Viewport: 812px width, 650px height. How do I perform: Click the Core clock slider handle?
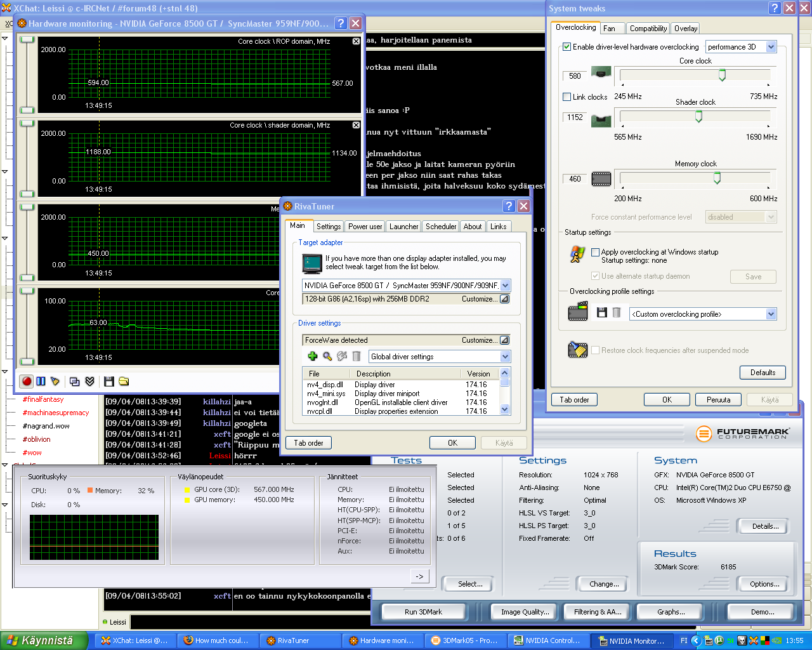[x=722, y=76]
